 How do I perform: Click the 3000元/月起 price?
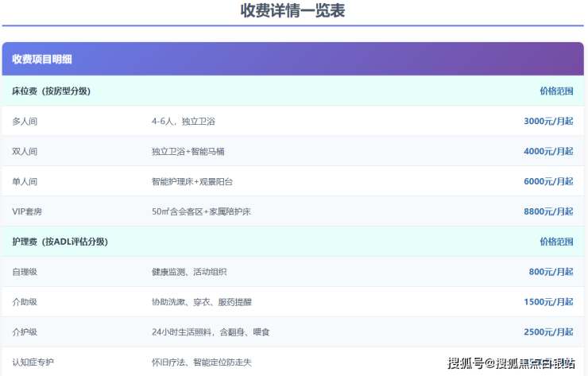548,121
